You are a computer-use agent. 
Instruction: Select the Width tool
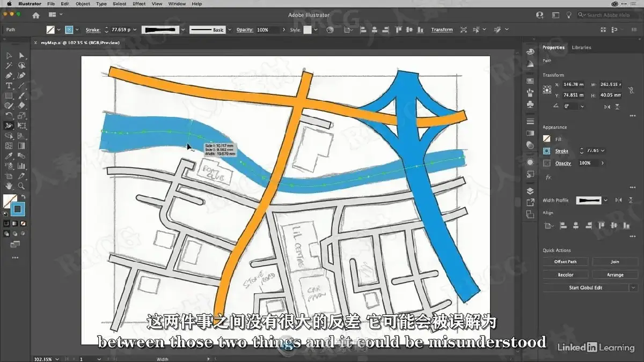pos(9,125)
